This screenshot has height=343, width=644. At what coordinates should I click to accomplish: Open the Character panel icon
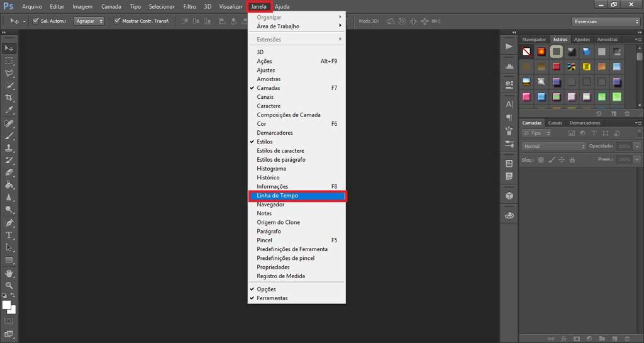509,104
